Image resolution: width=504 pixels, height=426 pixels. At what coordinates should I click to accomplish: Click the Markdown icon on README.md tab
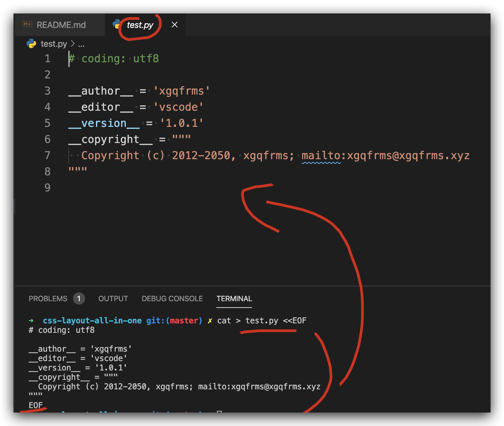click(27, 24)
